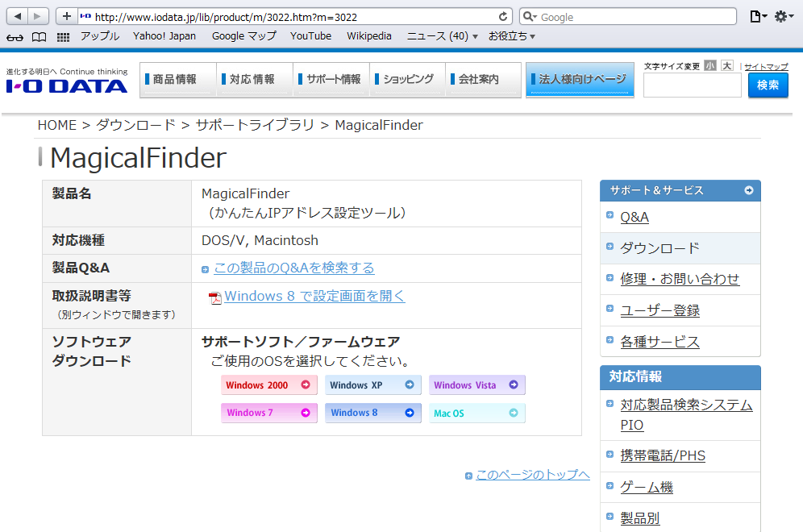
Task: Select the Windows Vista download button
Action: (x=476, y=385)
